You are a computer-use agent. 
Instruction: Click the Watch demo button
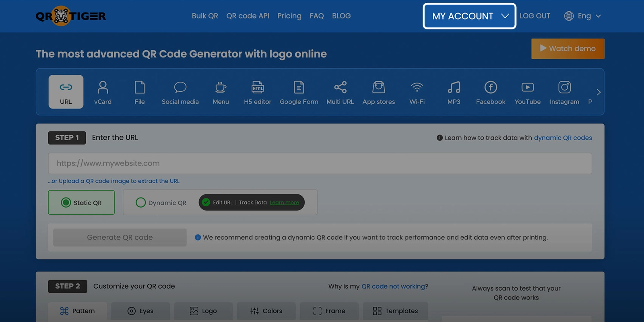568,49
